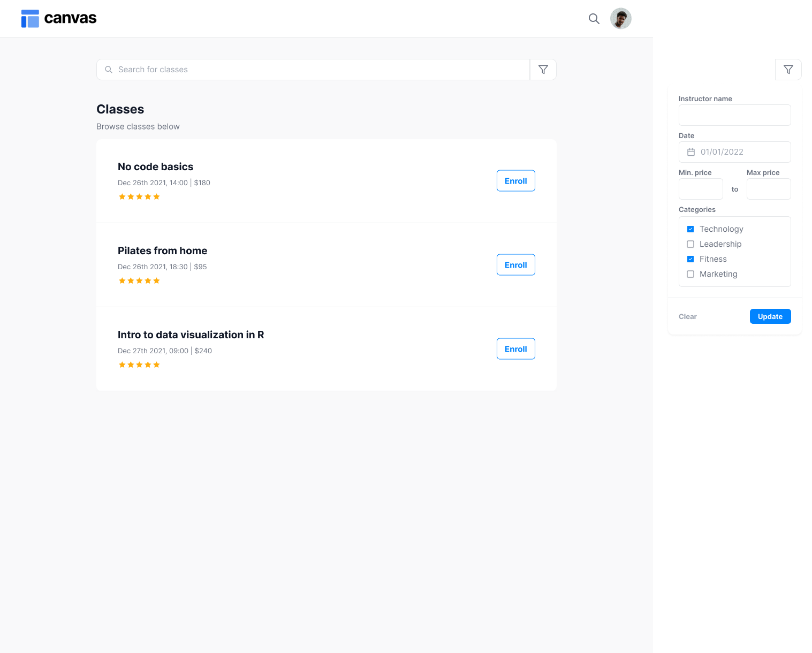Click the star rating under No code basics
Image resolution: width=812 pixels, height=653 pixels.
pos(139,197)
